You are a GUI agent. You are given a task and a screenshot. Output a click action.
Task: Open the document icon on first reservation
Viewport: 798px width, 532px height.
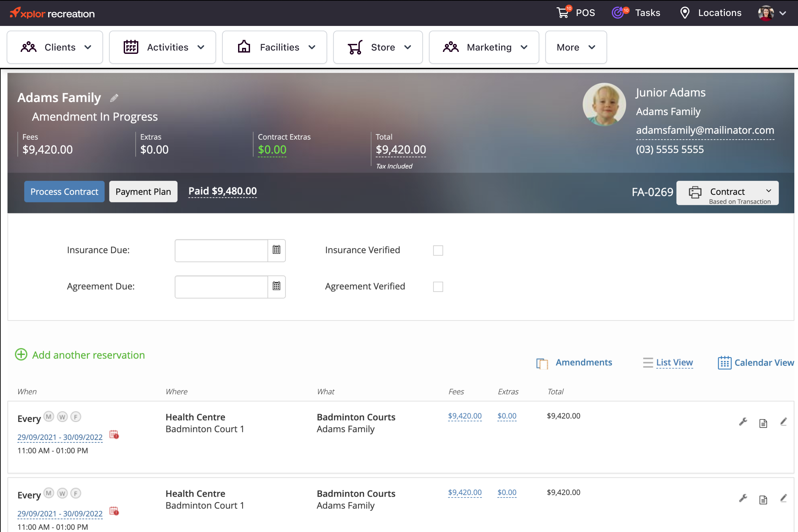(763, 423)
